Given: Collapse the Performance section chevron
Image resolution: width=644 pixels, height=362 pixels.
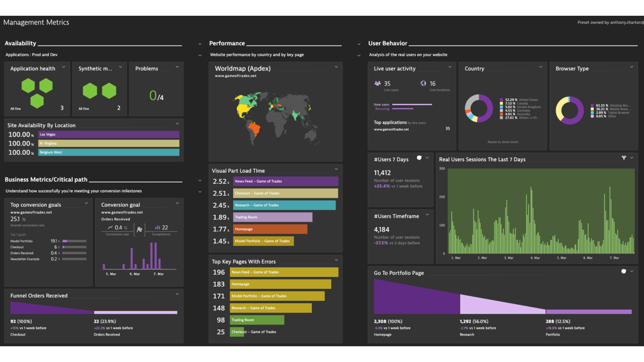Looking at the screenshot, I should click(x=359, y=44).
